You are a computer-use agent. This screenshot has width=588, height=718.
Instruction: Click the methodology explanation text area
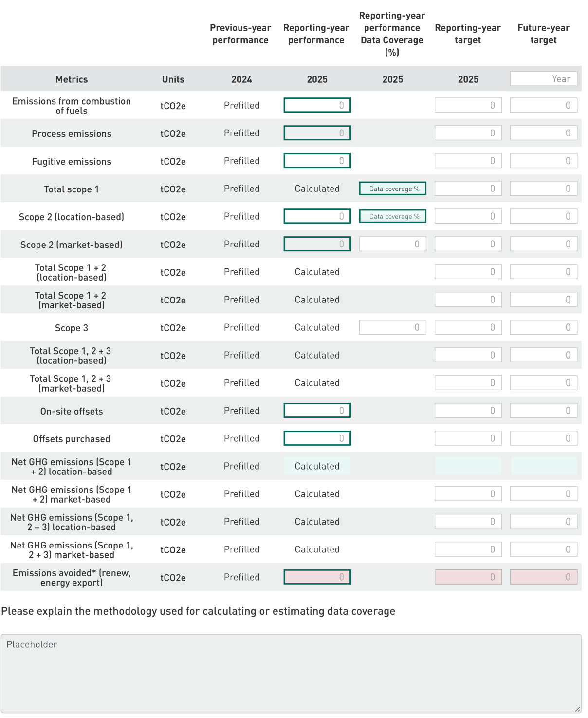[x=291, y=673]
